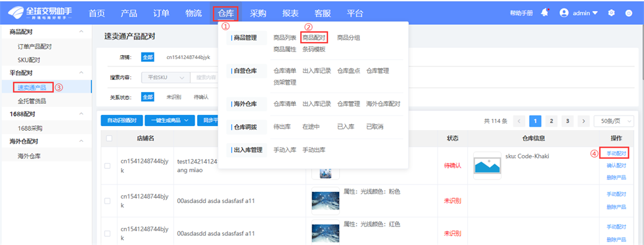Screen dimensions: 644x245
Task: Expand the admin account dropdown arrow
Action: 595,13
